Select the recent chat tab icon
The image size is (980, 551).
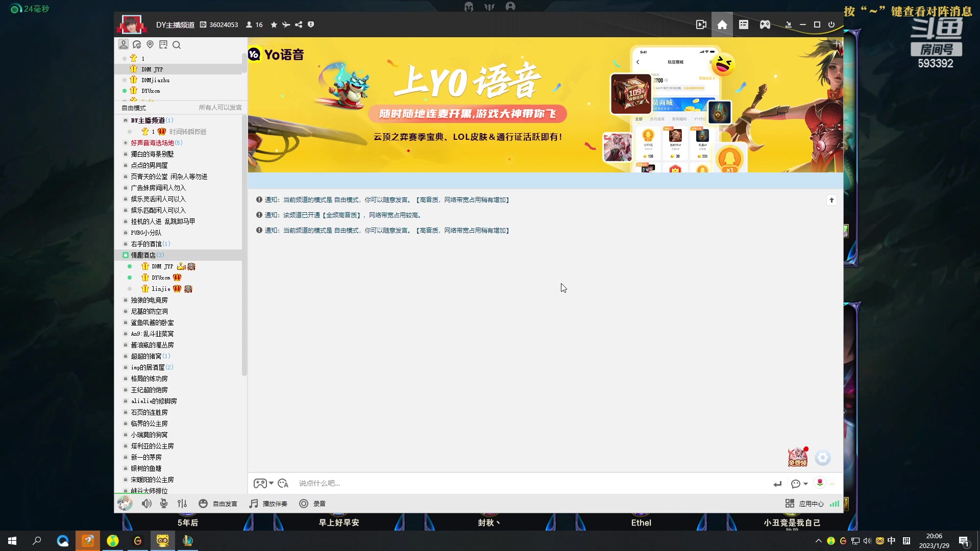pos(137,44)
